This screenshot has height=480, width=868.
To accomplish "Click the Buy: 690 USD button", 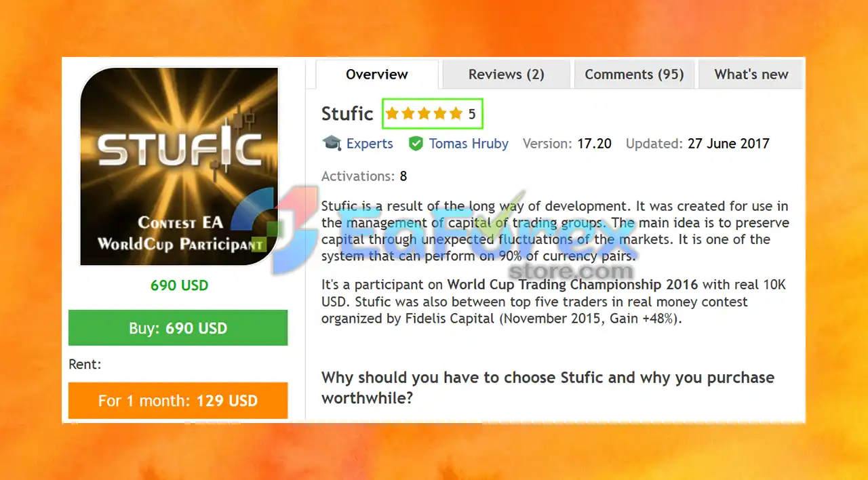I will click(178, 328).
